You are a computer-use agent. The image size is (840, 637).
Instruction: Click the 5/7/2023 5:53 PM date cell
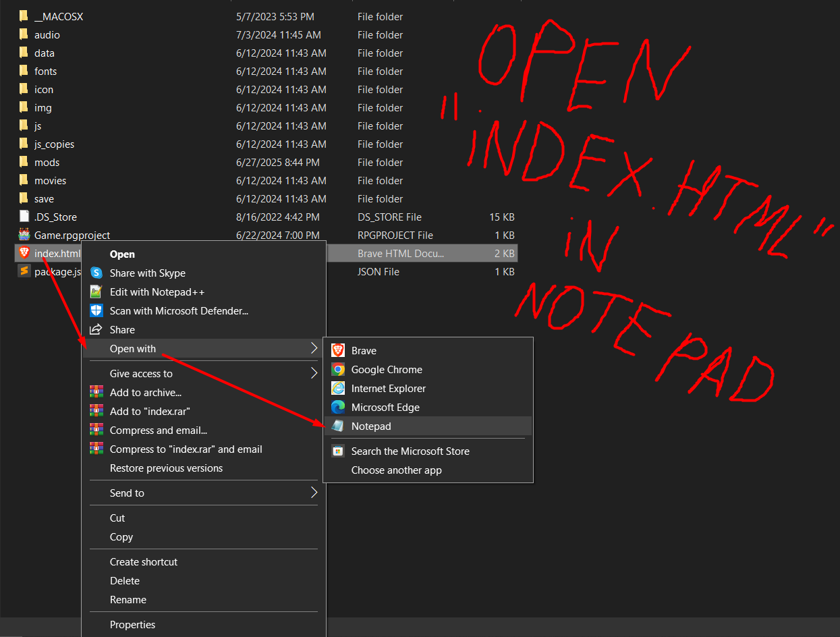point(275,16)
